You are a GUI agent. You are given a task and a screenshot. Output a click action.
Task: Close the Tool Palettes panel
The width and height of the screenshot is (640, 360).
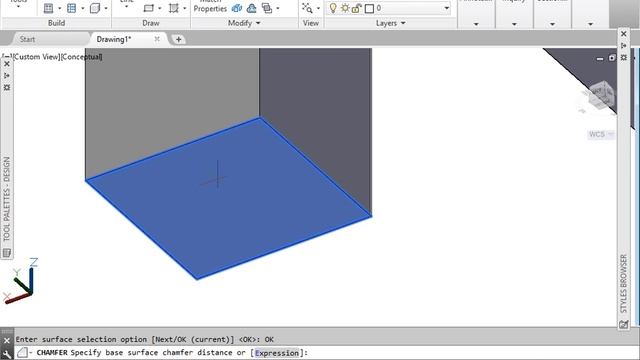coord(7,64)
